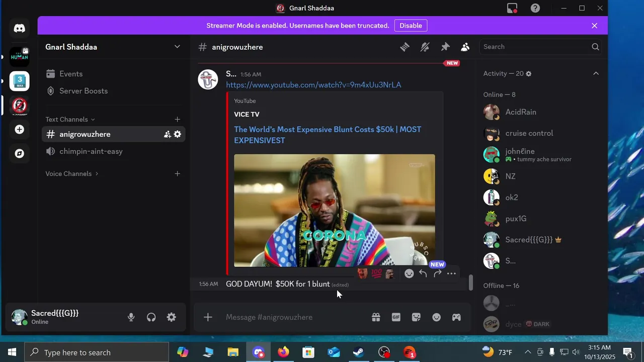Image resolution: width=644 pixels, height=362 pixels.
Task: Open pinned messages pin icon
Action: (445, 47)
